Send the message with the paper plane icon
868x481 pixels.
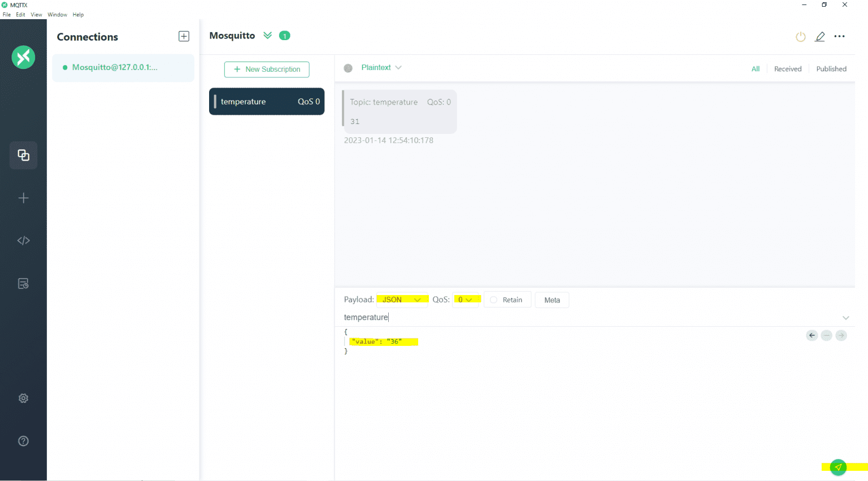click(838, 467)
